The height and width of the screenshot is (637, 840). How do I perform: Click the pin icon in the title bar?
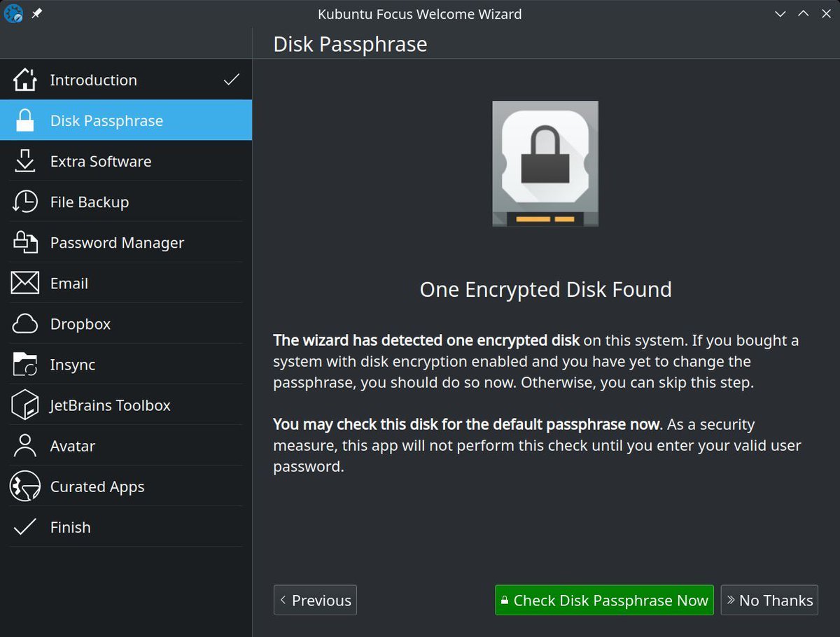(37, 13)
